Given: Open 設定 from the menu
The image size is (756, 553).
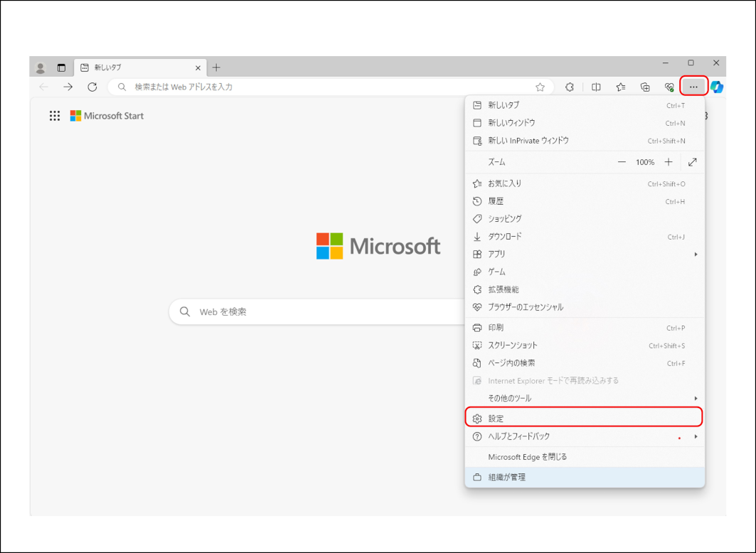Looking at the screenshot, I should click(584, 418).
